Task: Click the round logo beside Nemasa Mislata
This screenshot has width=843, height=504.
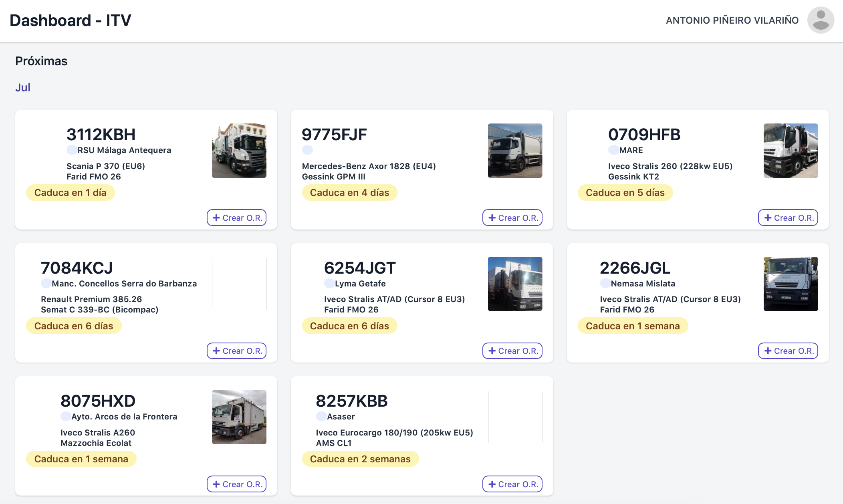Action: pos(605,283)
